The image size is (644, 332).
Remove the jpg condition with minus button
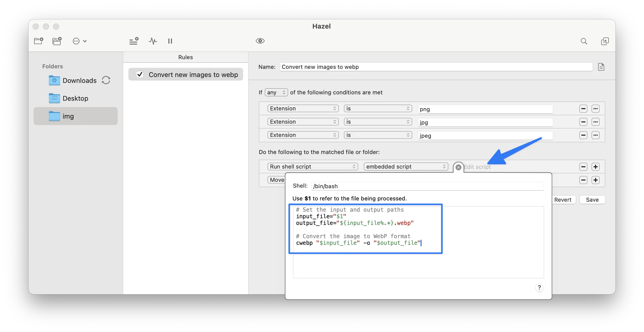click(583, 122)
